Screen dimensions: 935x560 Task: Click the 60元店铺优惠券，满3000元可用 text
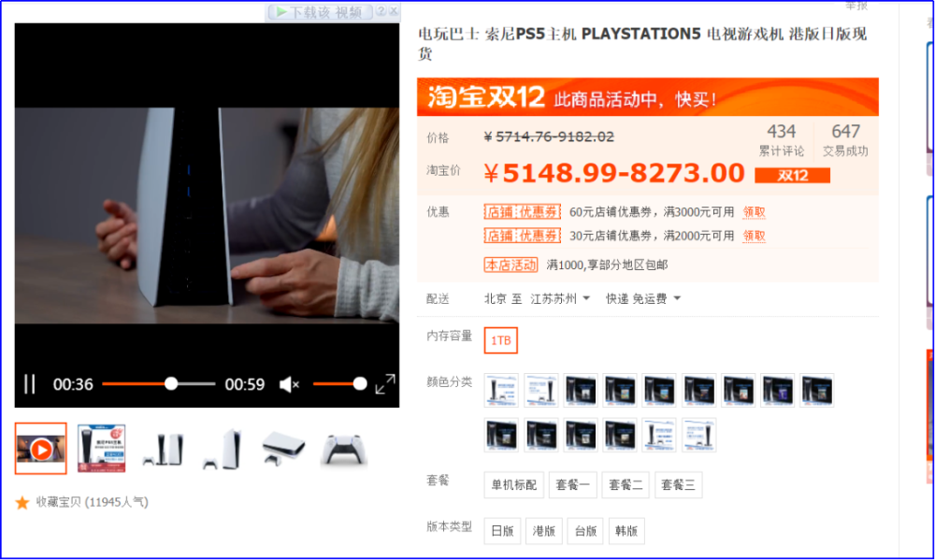652,211
